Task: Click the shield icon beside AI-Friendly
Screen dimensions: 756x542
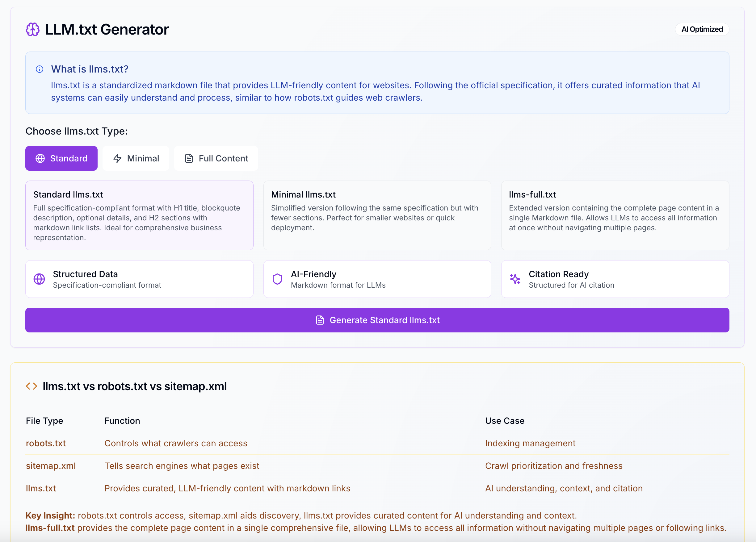Action: point(277,279)
